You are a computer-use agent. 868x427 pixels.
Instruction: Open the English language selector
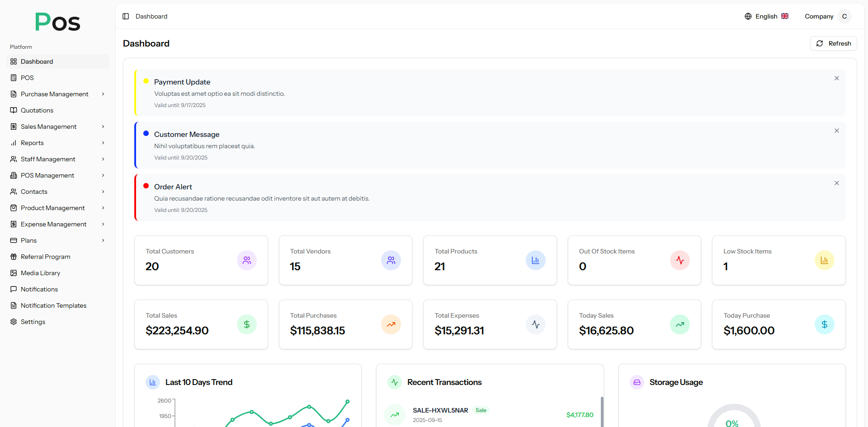[766, 16]
